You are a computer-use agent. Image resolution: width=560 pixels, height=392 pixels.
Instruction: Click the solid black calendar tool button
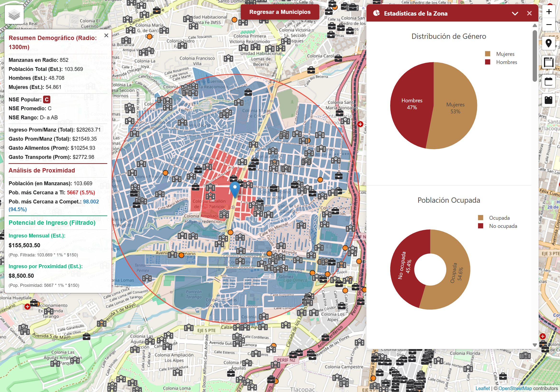pos(548,100)
